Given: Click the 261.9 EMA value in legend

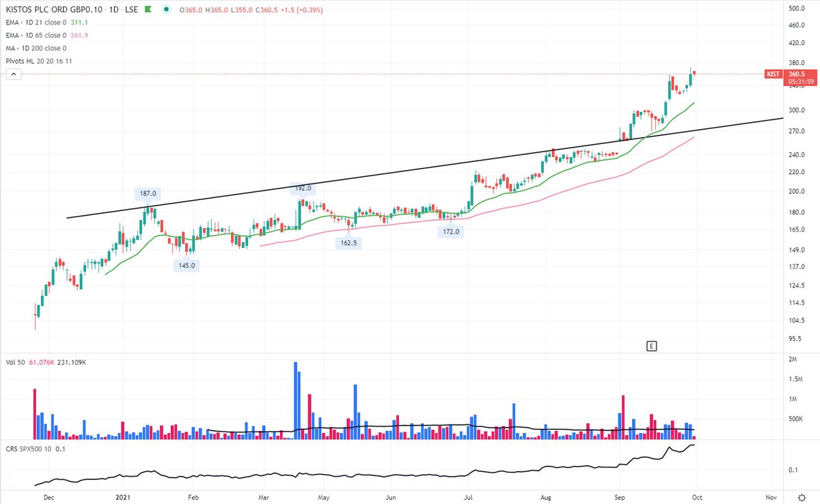Looking at the screenshot, I should 79,36.
